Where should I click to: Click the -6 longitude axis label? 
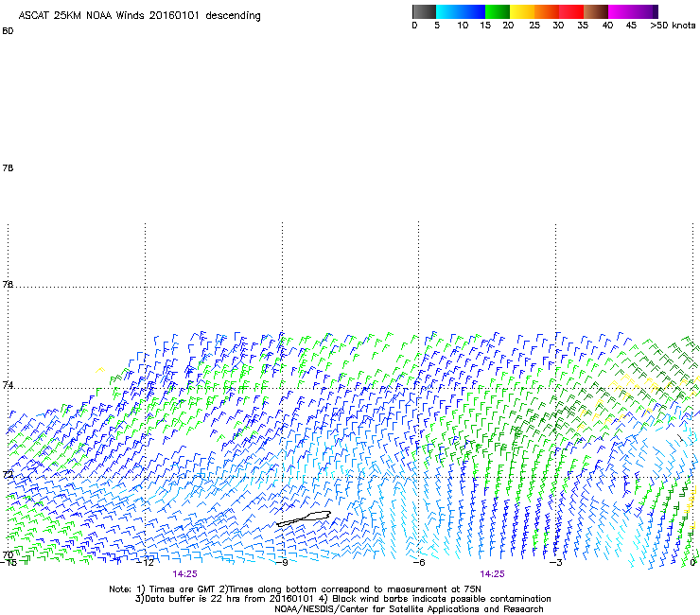pos(419,562)
